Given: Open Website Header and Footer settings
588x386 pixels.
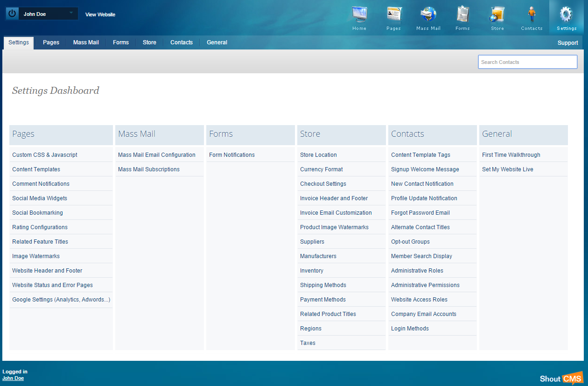Looking at the screenshot, I should (x=47, y=271).
